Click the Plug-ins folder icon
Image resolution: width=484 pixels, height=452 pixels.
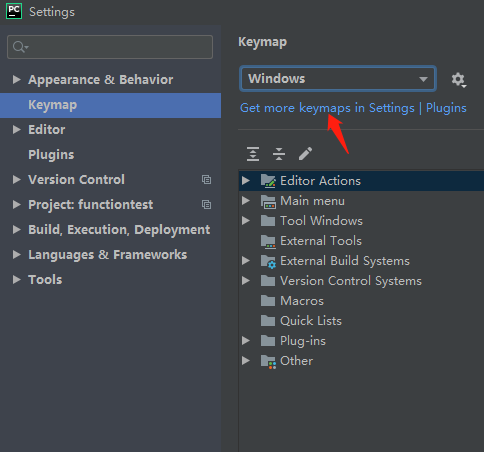pyautogui.click(x=268, y=341)
